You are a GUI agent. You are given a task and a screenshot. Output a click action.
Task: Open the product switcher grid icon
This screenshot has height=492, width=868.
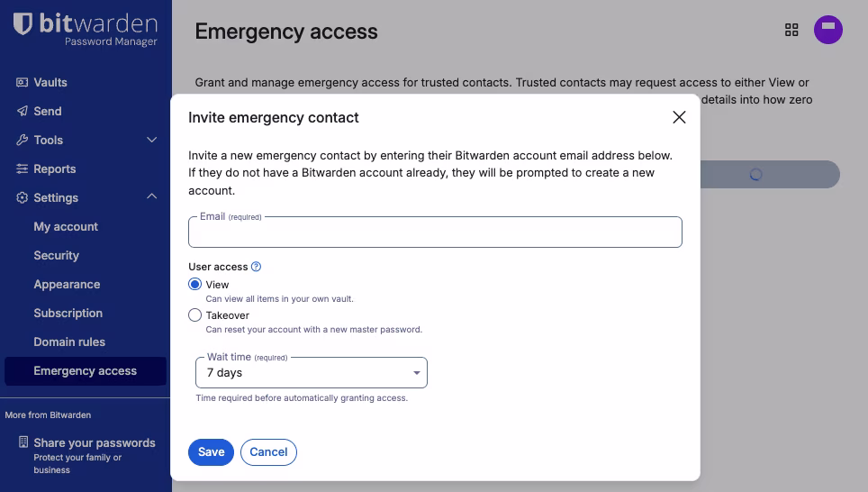[791, 30]
